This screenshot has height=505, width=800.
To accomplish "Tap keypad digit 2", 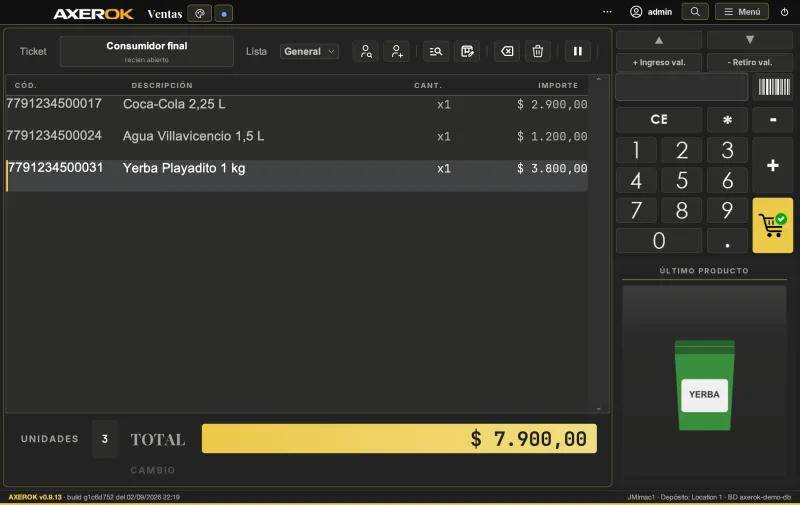I will (x=682, y=150).
